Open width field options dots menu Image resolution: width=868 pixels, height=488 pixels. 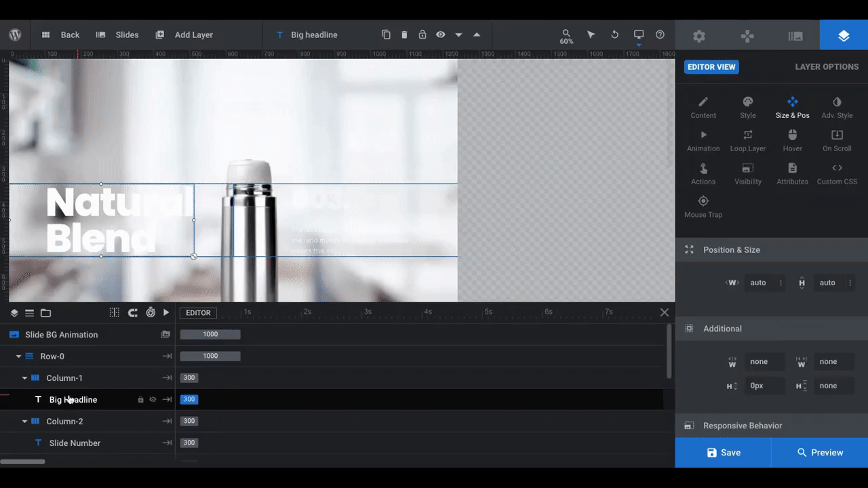(x=781, y=283)
